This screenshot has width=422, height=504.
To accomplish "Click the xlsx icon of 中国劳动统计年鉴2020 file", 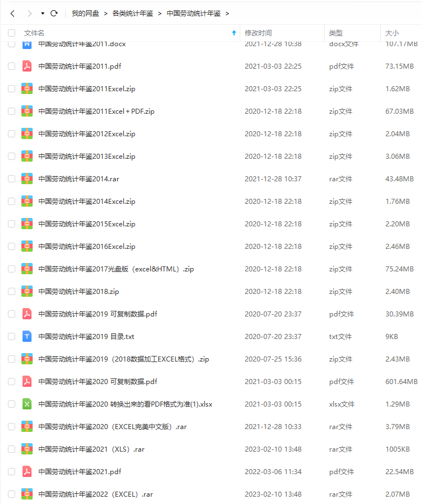I will click(x=27, y=404).
